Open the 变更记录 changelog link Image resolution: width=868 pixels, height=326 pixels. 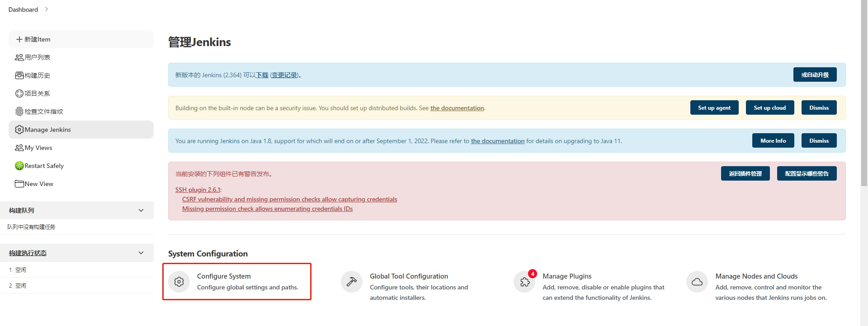click(x=284, y=75)
